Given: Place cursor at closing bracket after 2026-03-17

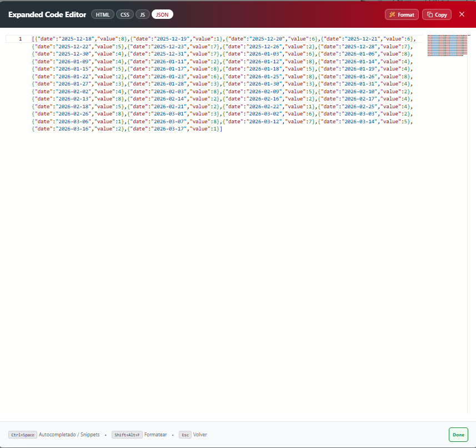Looking at the screenshot, I should click(221, 129).
